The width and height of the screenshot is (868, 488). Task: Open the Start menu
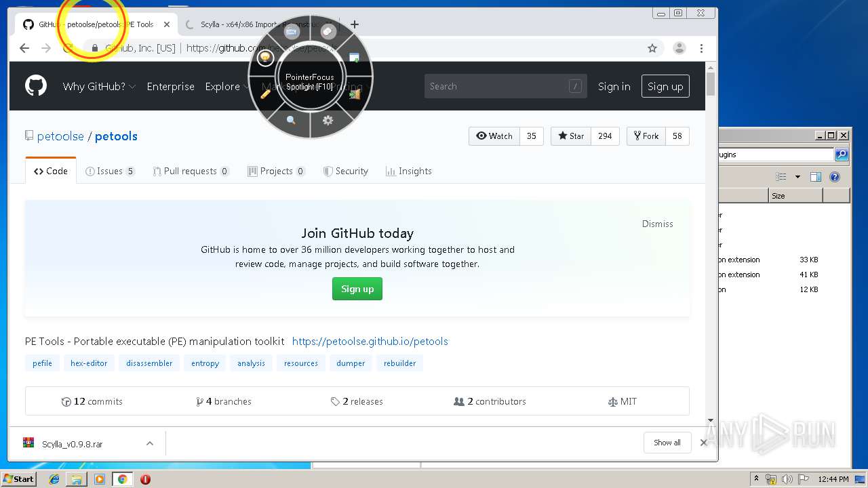pos(18,479)
